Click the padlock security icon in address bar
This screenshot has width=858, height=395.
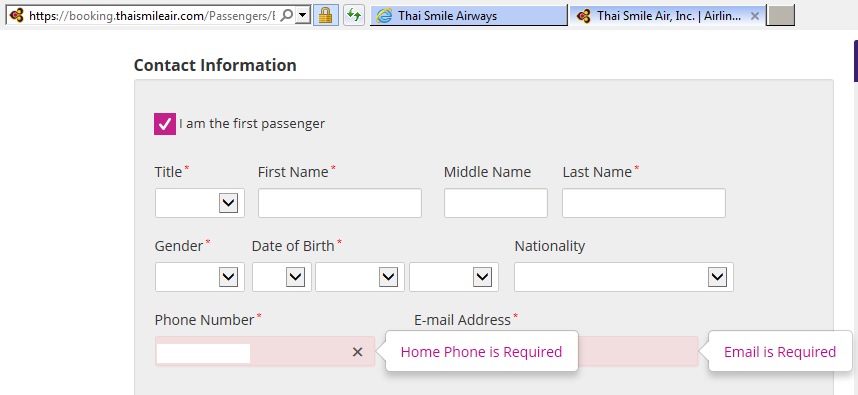325,15
